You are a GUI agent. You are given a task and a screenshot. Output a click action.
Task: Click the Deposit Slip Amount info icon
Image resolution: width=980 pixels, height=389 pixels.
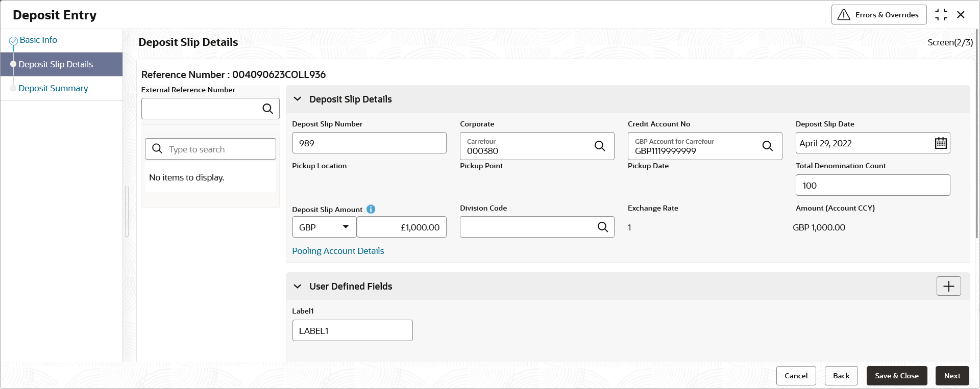point(371,209)
